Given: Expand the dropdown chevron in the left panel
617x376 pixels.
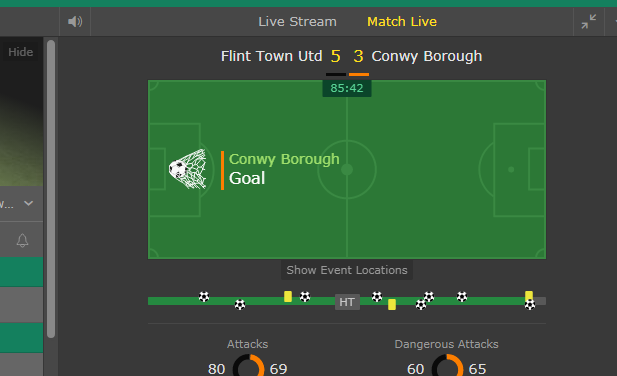Looking at the screenshot, I should pyautogui.click(x=28, y=203).
